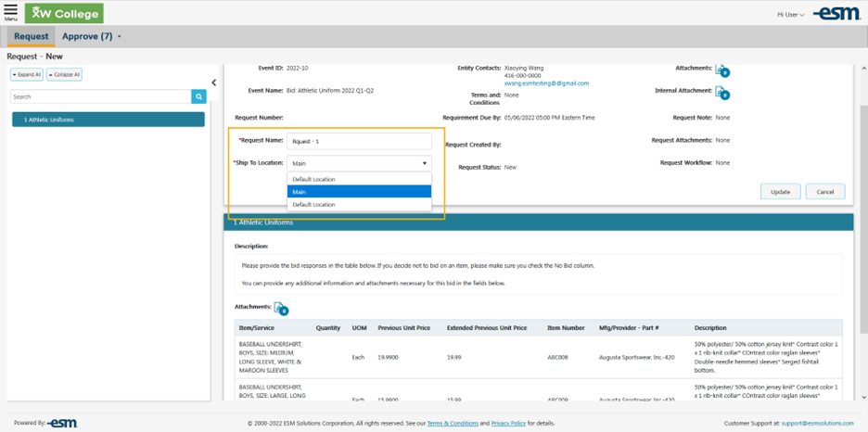Open the Hi User dropdown

tap(790, 15)
